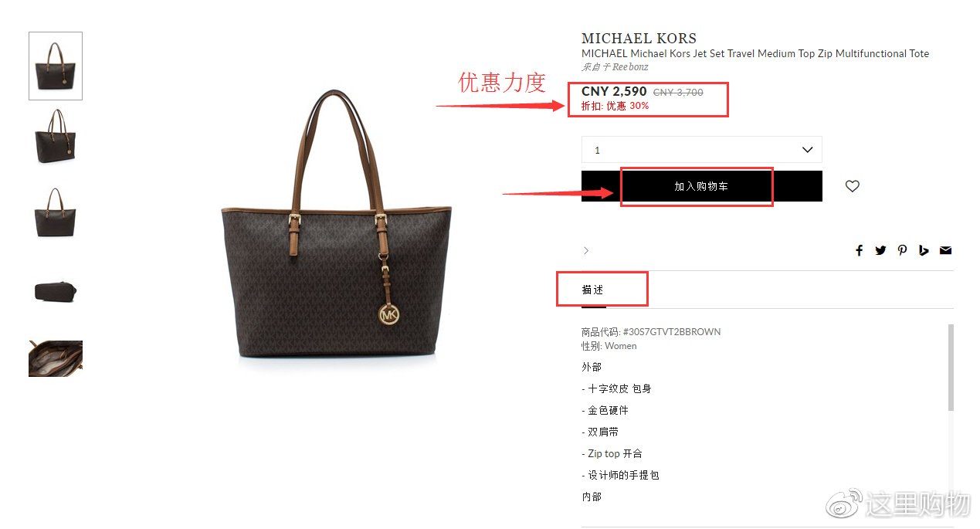This screenshot has width=980, height=529.
Task: Click the 加入购物车 button
Action: [x=701, y=186]
